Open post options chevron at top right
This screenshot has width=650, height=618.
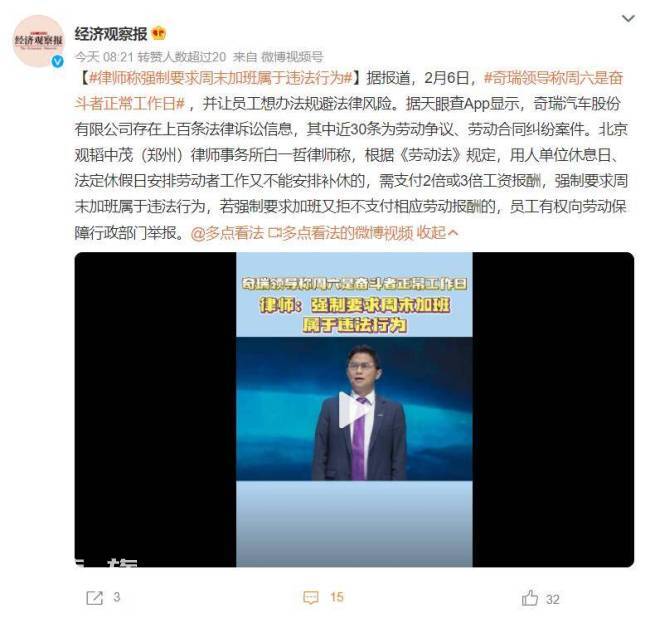tap(628, 19)
